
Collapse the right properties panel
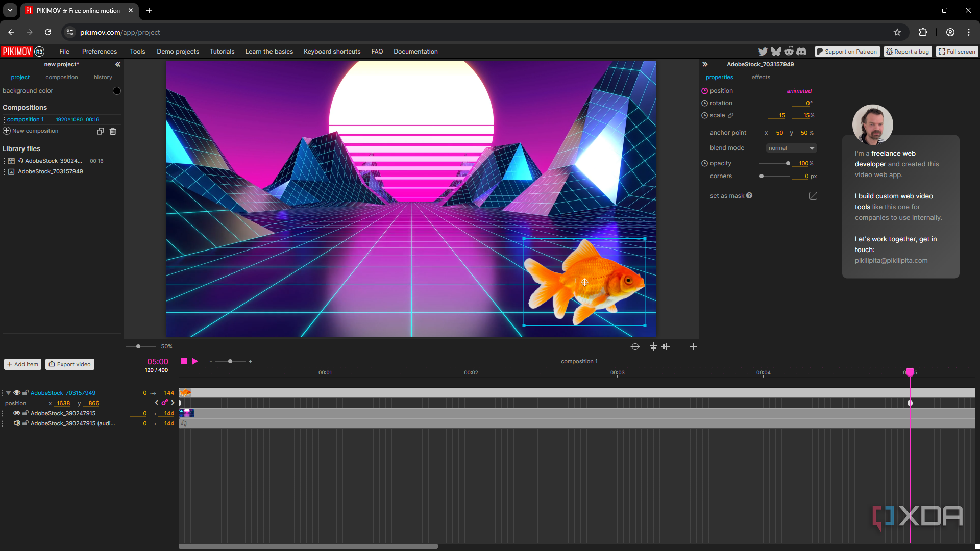point(705,64)
